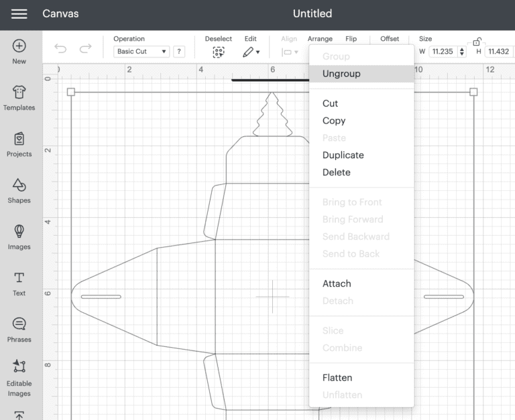Open the Flip dropdown
The height and width of the screenshot is (420, 515).
point(351,39)
